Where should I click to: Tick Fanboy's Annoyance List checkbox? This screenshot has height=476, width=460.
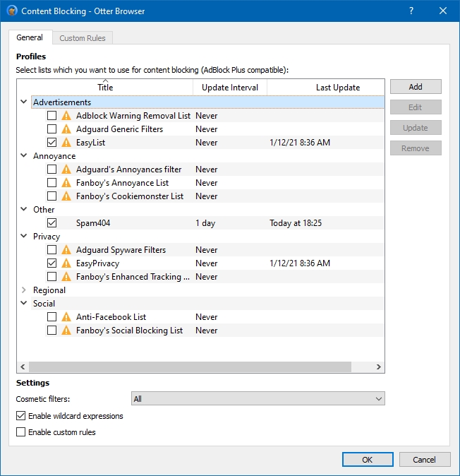point(52,183)
